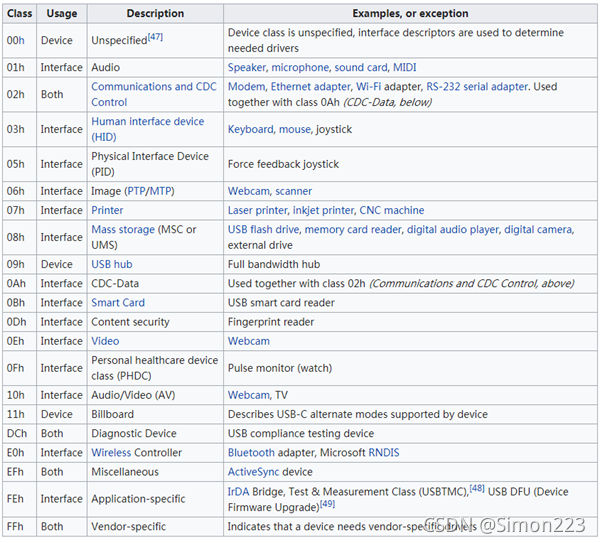Click the Description column header
600x543 pixels.
pos(155,14)
